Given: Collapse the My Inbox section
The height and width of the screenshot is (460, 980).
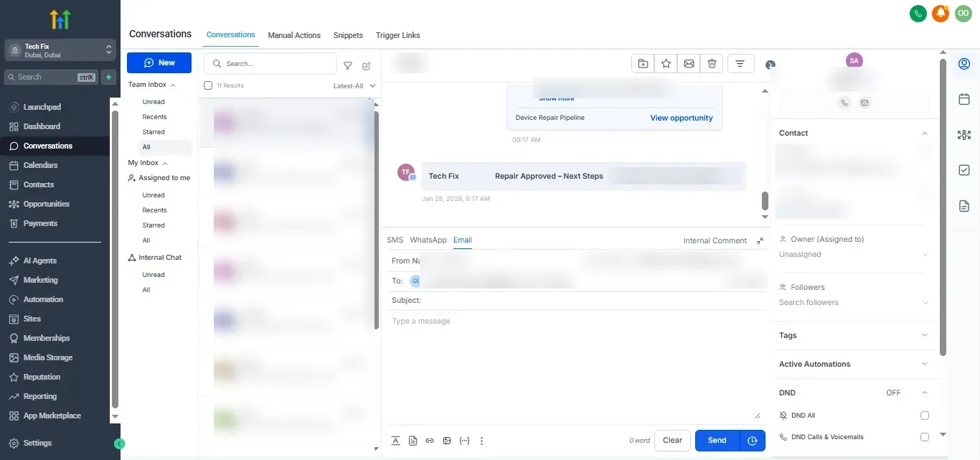Looking at the screenshot, I should (x=165, y=163).
